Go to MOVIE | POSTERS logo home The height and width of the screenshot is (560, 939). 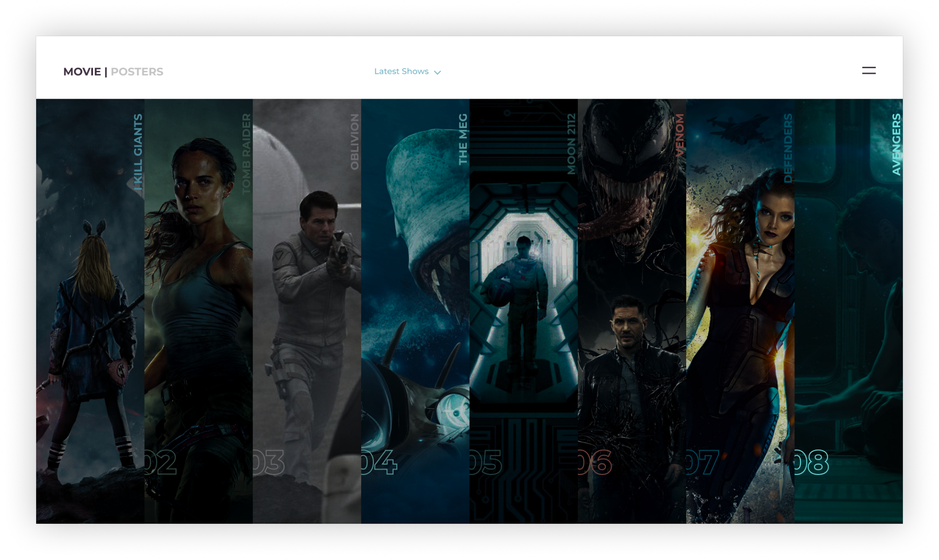coord(113,72)
